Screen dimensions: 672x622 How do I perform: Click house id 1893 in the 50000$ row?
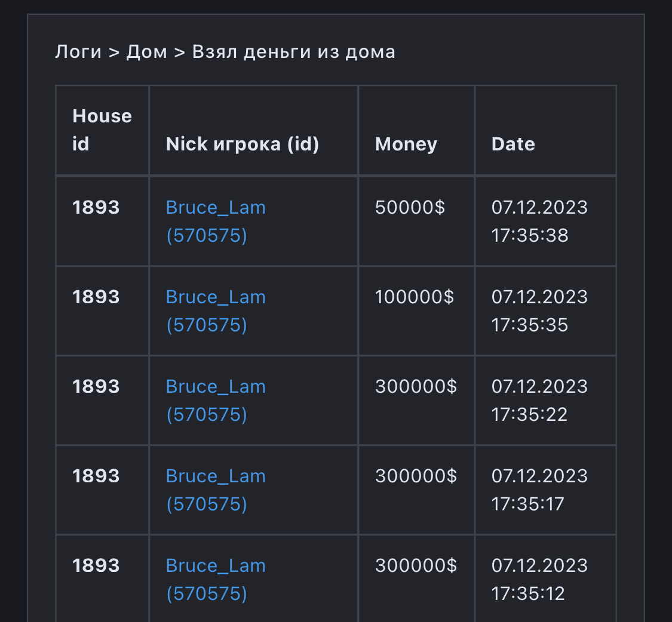pyautogui.click(x=96, y=208)
